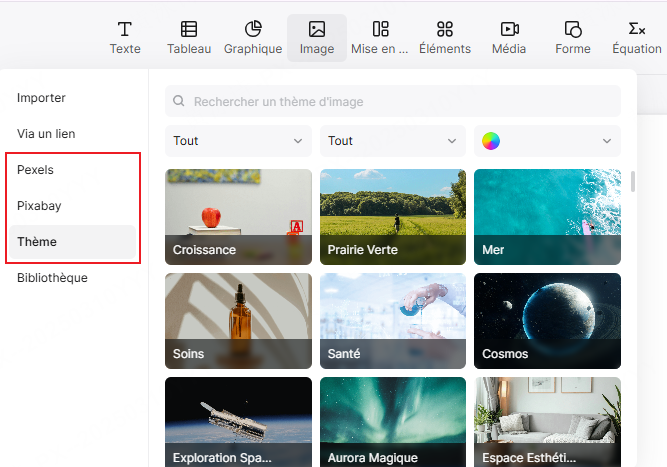Select the Média toolbar icon
The width and height of the screenshot is (667, 467).
(509, 30)
